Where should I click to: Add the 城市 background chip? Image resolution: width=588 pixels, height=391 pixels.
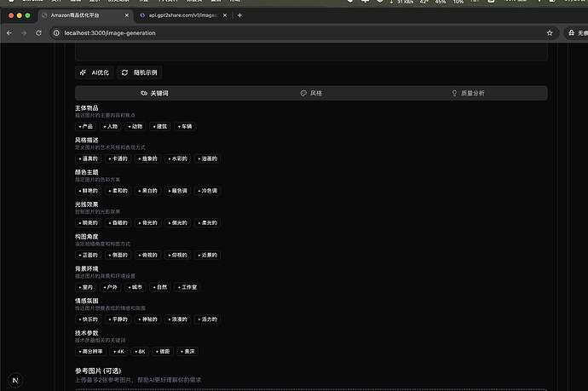tap(135, 287)
